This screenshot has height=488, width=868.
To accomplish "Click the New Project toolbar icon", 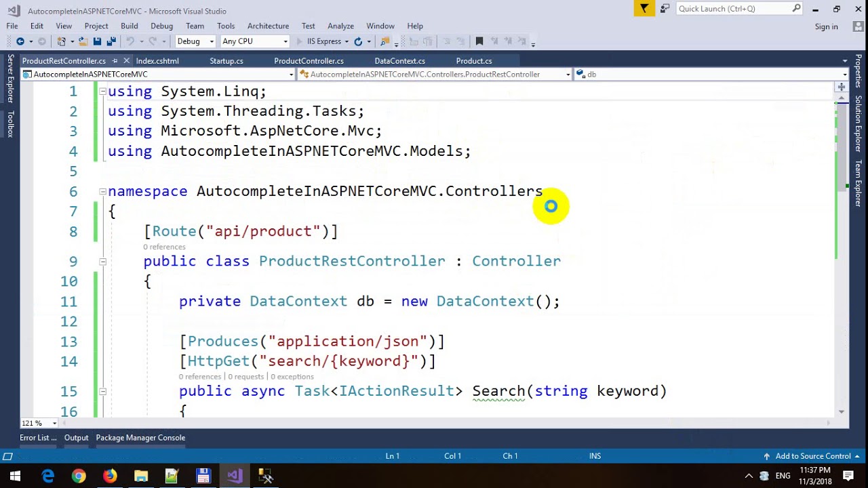I will 62,41.
